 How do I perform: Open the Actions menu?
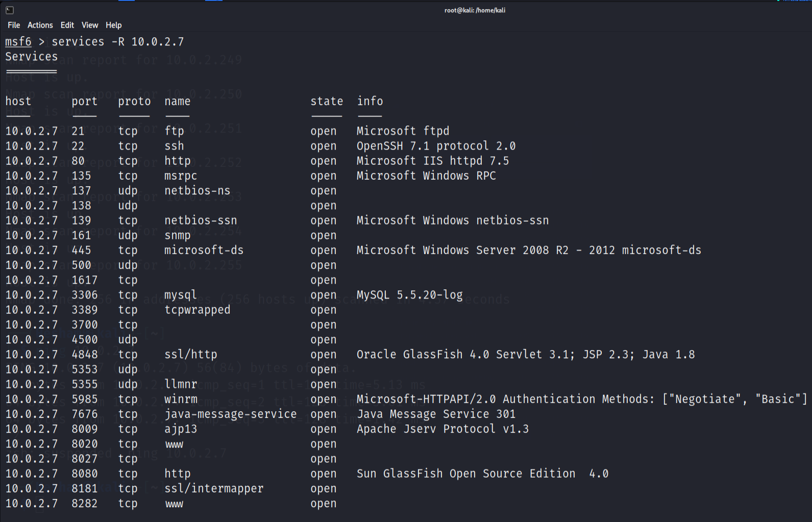(x=40, y=25)
